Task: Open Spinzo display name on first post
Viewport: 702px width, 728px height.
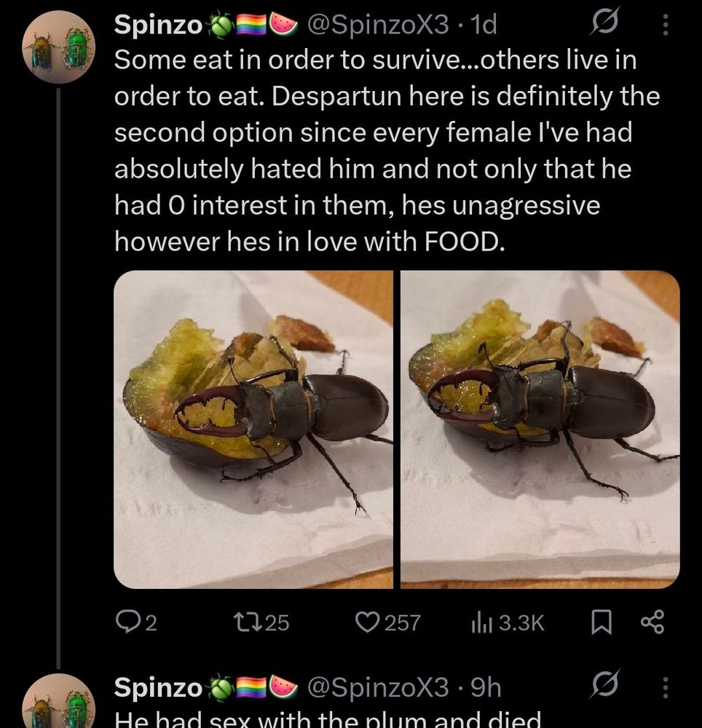Action: pos(158,25)
